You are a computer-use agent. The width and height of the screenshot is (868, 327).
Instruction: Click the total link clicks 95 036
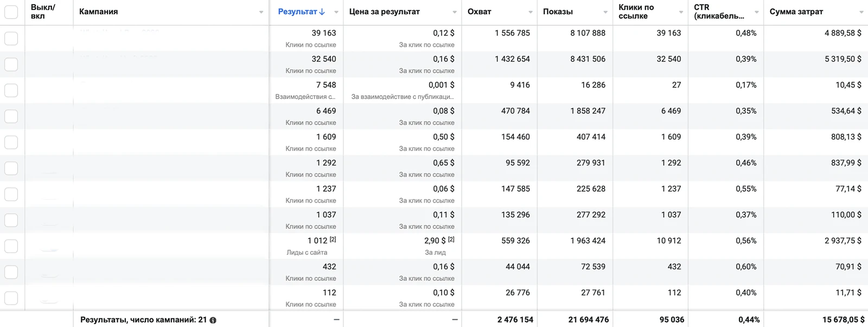click(x=672, y=320)
